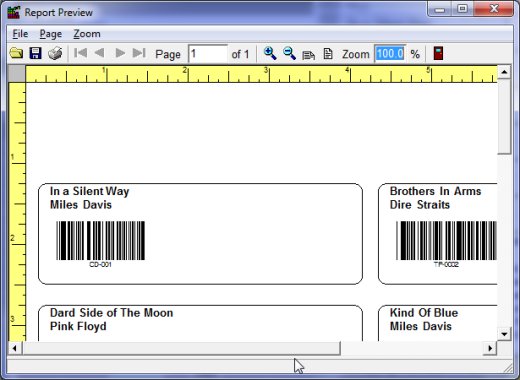Open the Zoom menu
The height and width of the screenshot is (380, 520).
coord(87,34)
